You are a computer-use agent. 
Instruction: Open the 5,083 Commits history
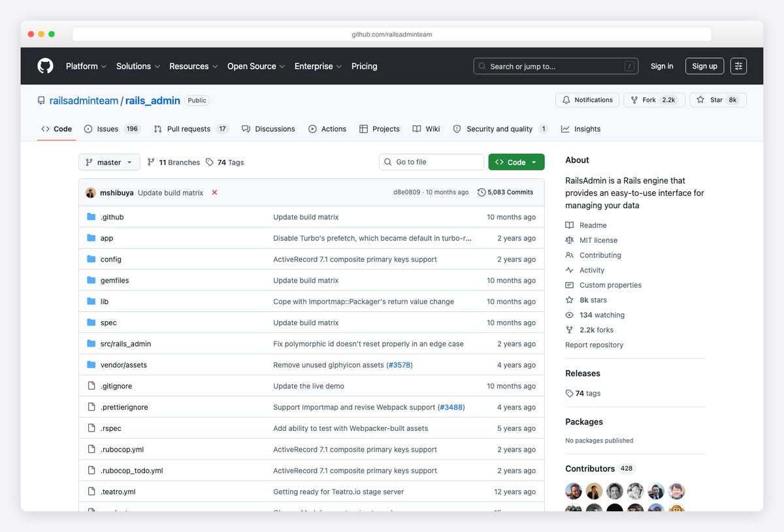506,193
